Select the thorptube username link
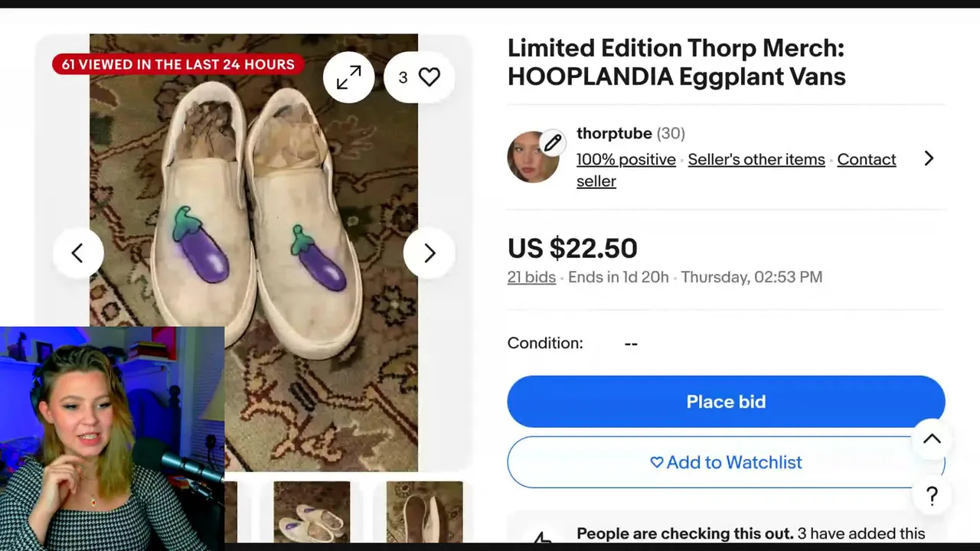This screenshot has width=980, height=551. pos(614,133)
